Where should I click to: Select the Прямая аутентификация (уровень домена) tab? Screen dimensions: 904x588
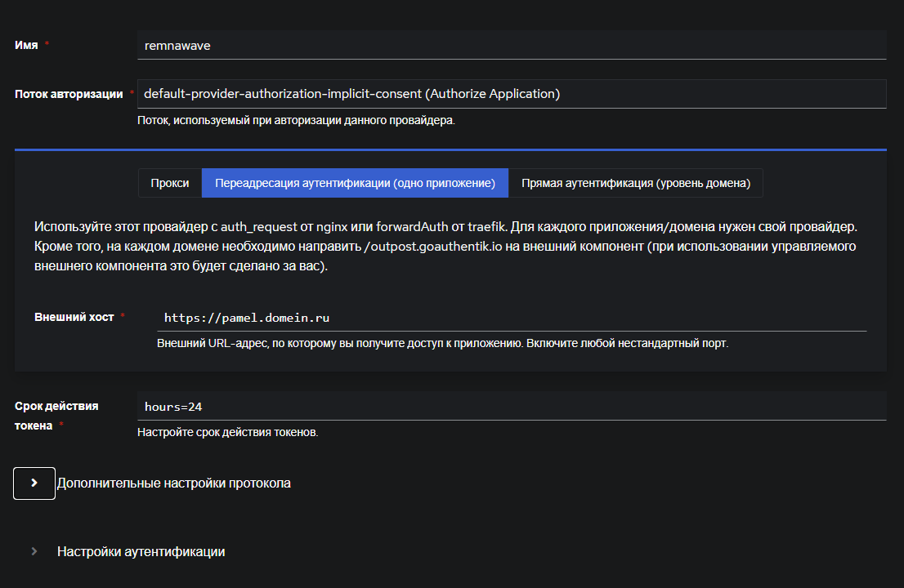coord(636,183)
